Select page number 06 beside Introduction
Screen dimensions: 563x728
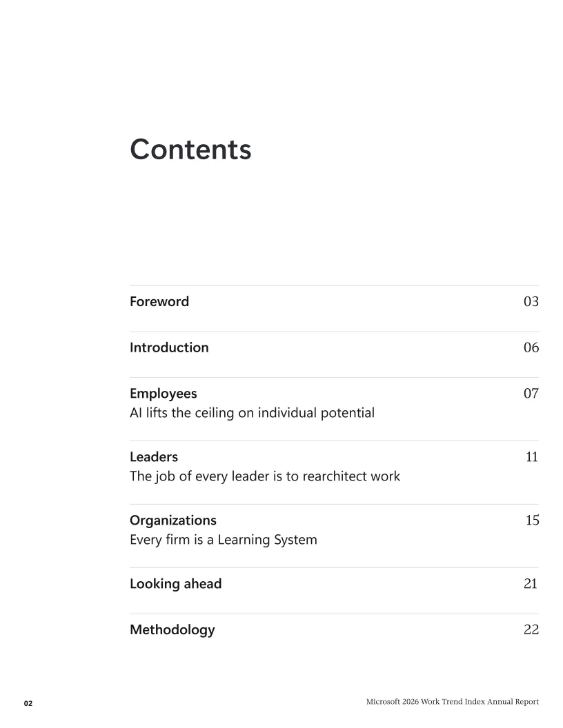pos(531,347)
